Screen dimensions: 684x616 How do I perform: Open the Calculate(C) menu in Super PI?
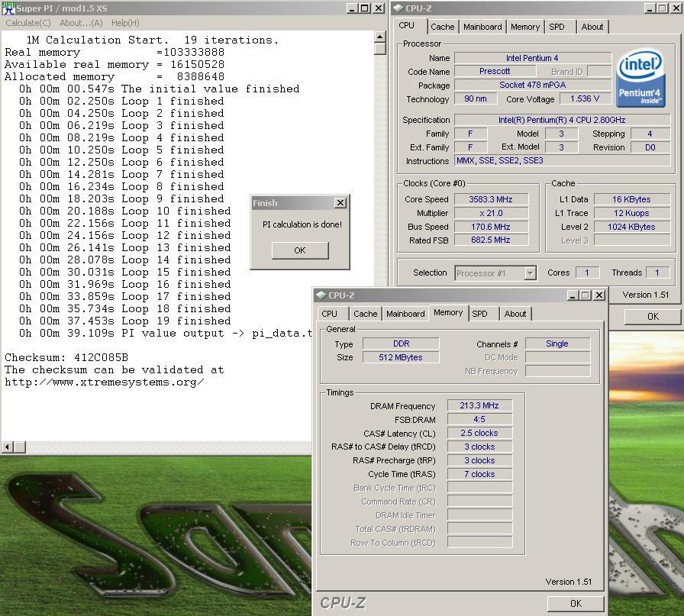(x=28, y=23)
